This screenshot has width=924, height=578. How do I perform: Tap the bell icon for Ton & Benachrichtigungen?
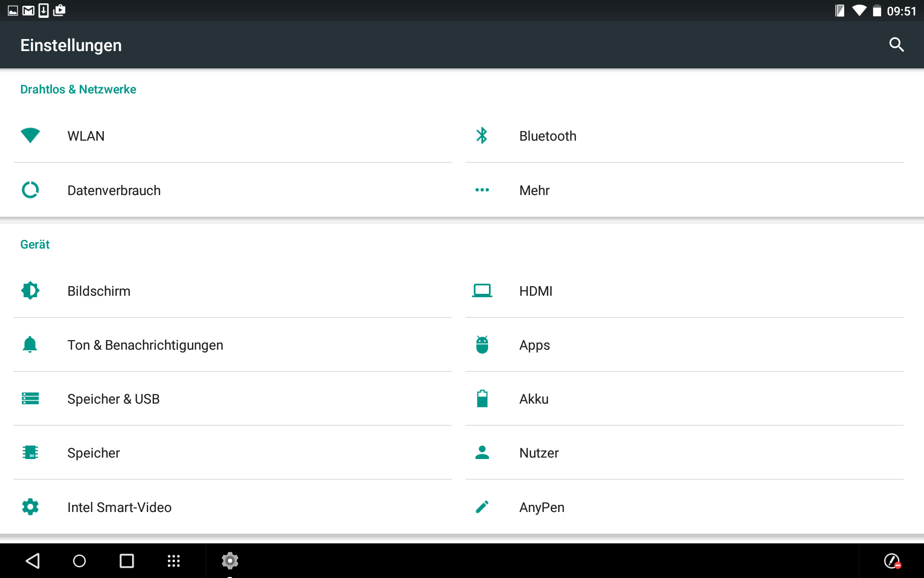pos(30,344)
